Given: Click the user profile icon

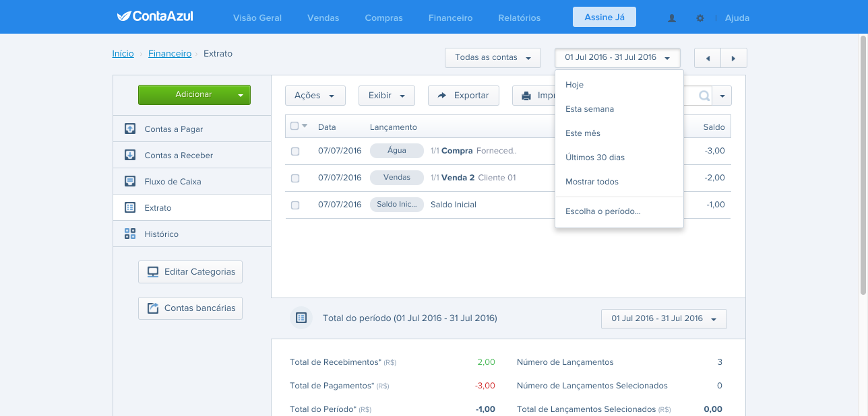Looking at the screenshot, I should click(672, 18).
